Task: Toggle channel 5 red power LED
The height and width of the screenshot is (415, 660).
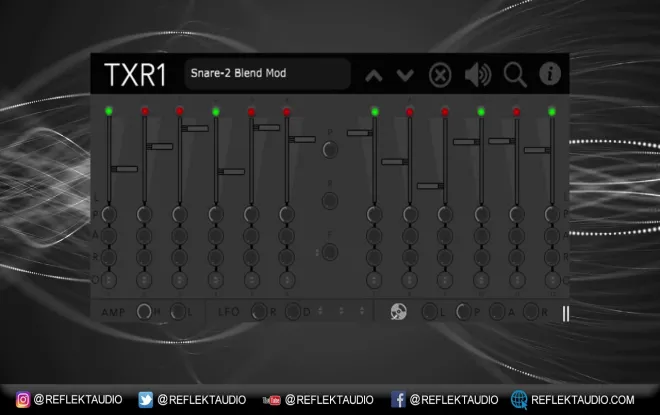Action: click(251, 112)
